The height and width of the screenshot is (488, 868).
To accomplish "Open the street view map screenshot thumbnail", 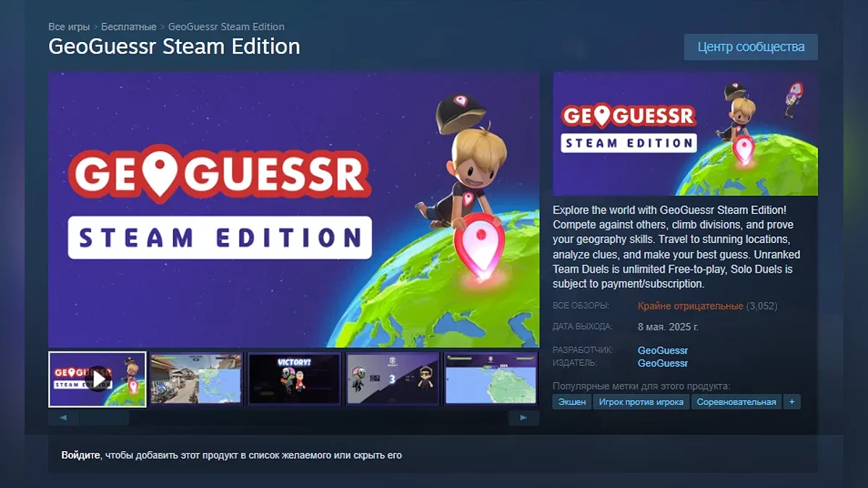I will 196,379.
